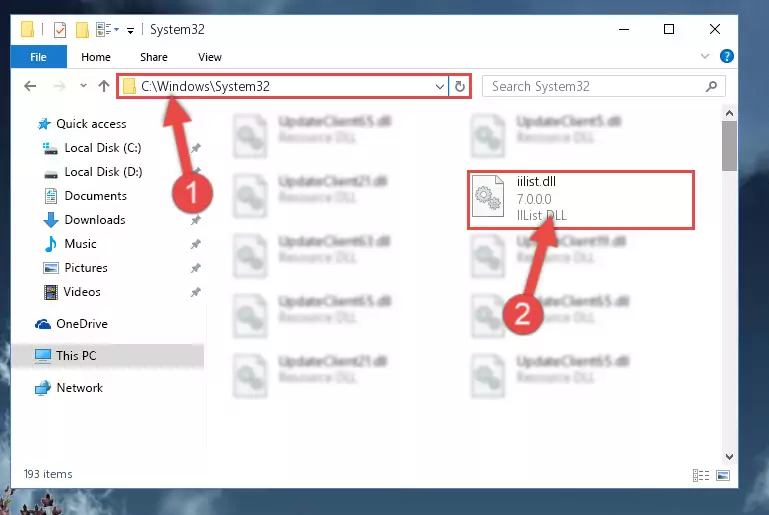Switch to the Share ribbon tab
Viewport: 769px width, 515px height.
(x=154, y=57)
